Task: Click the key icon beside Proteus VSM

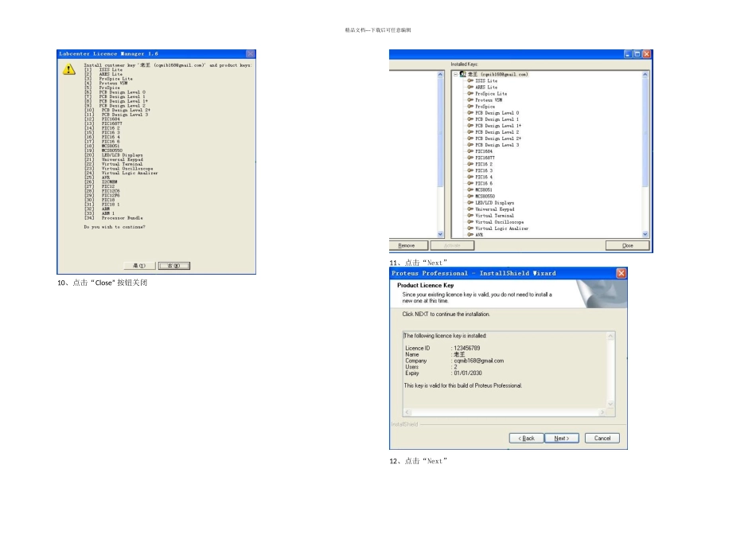Action: click(x=470, y=100)
